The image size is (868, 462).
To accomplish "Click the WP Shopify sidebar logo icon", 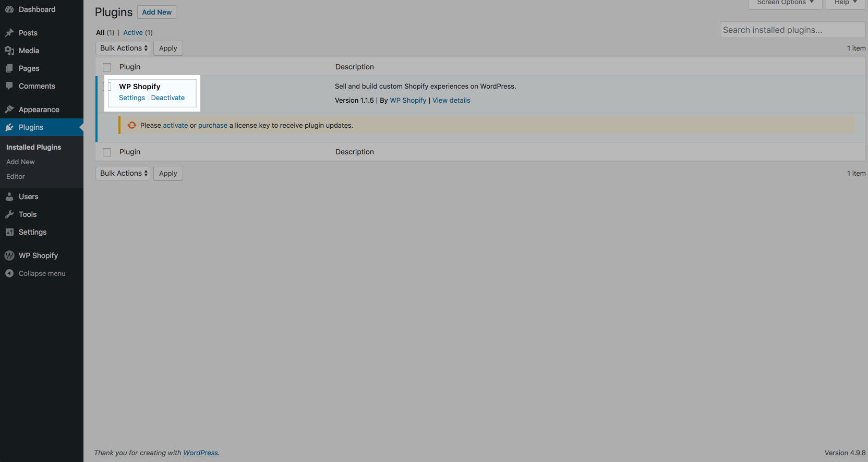I will pyautogui.click(x=9, y=256).
